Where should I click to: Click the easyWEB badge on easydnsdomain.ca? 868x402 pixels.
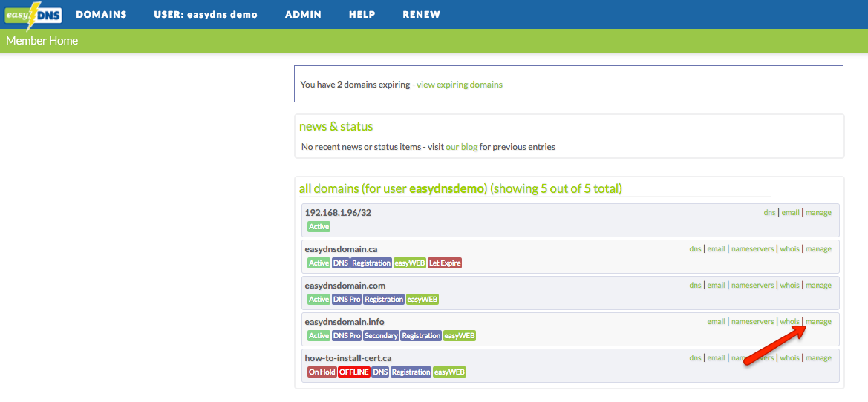(410, 263)
